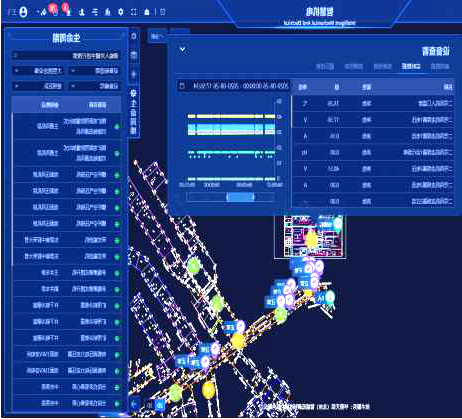Image resolution: width=462 pixels, height=419 pixels.
Task: Switch the map to 2D view
Action: click(x=149, y=405)
